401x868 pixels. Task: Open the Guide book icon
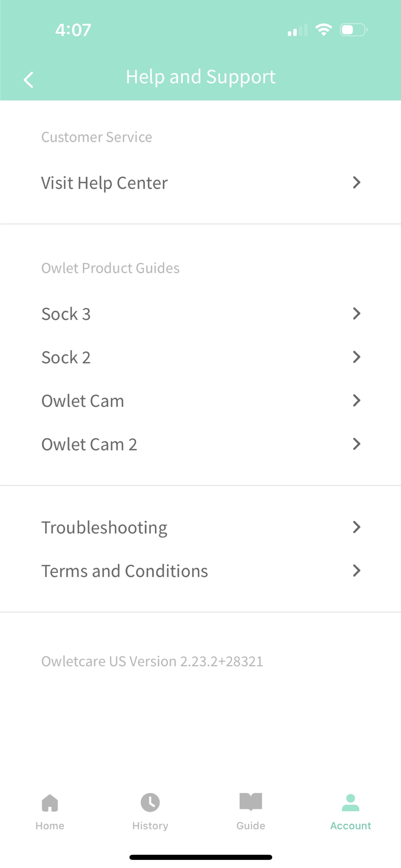251,801
